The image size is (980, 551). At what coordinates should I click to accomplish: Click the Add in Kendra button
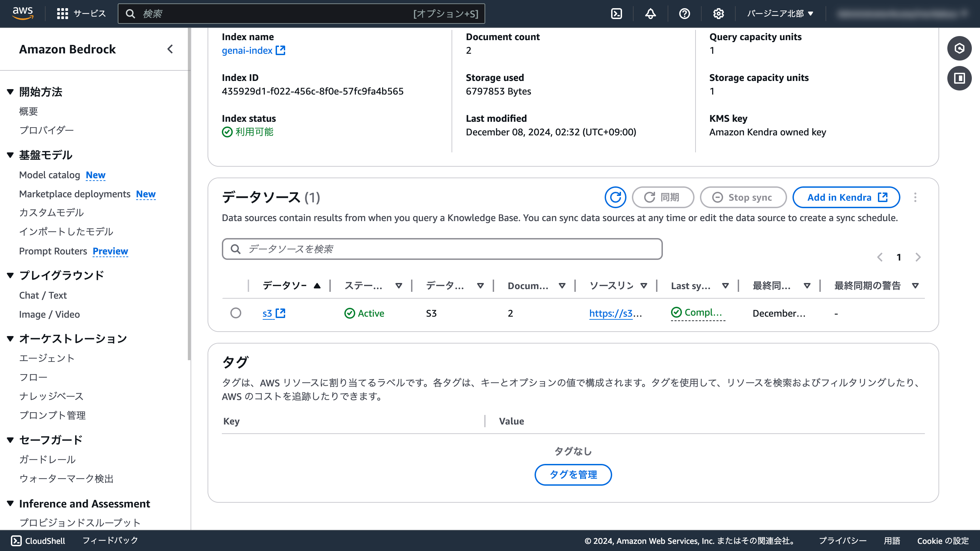point(846,197)
